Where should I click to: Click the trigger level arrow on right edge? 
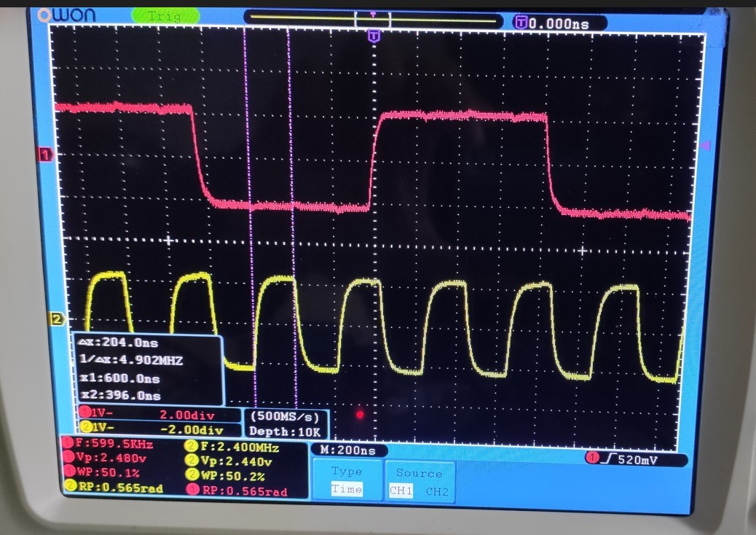tap(704, 147)
